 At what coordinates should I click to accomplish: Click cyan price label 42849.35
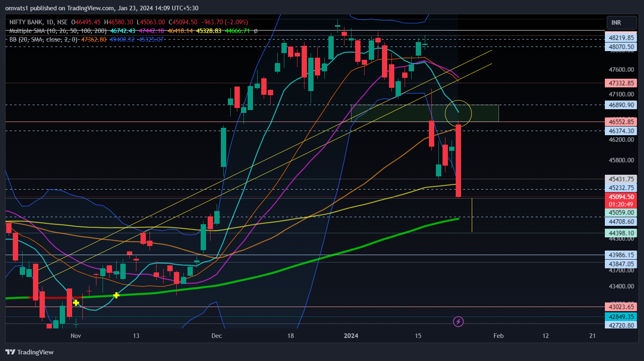[621, 316]
